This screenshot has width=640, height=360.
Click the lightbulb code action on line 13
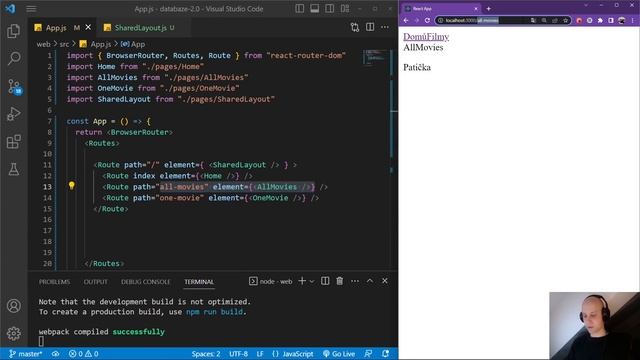click(71, 186)
